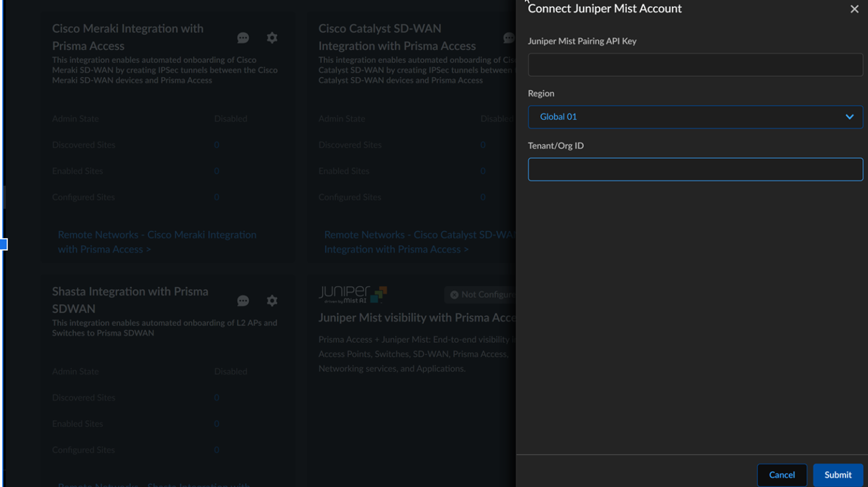Click the Cisco Meraki Enabled Sites count

click(x=216, y=171)
